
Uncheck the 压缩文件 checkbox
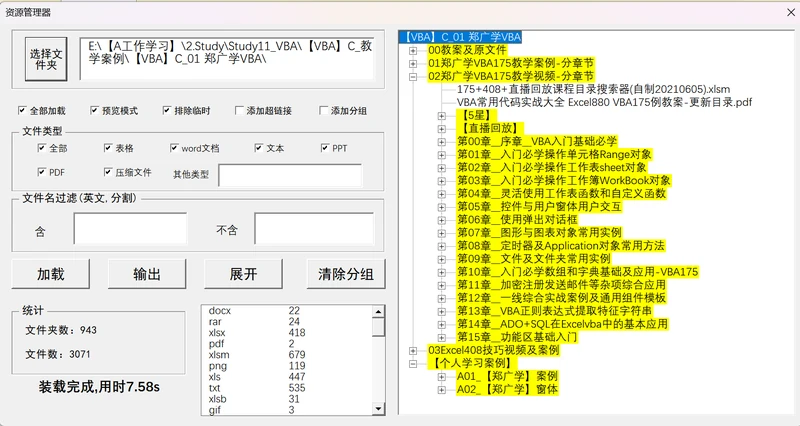pos(107,172)
